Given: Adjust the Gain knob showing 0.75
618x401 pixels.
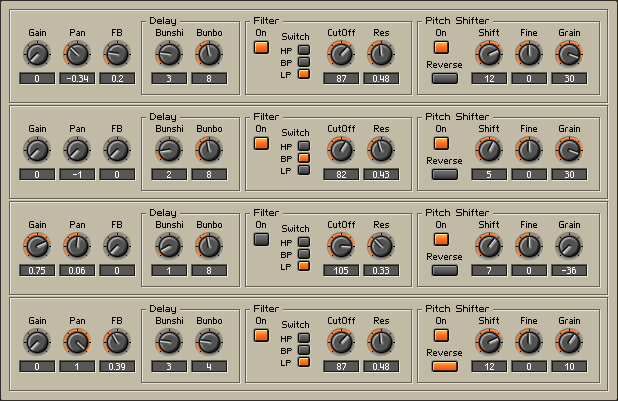Looking at the screenshot, I should click(37, 246).
